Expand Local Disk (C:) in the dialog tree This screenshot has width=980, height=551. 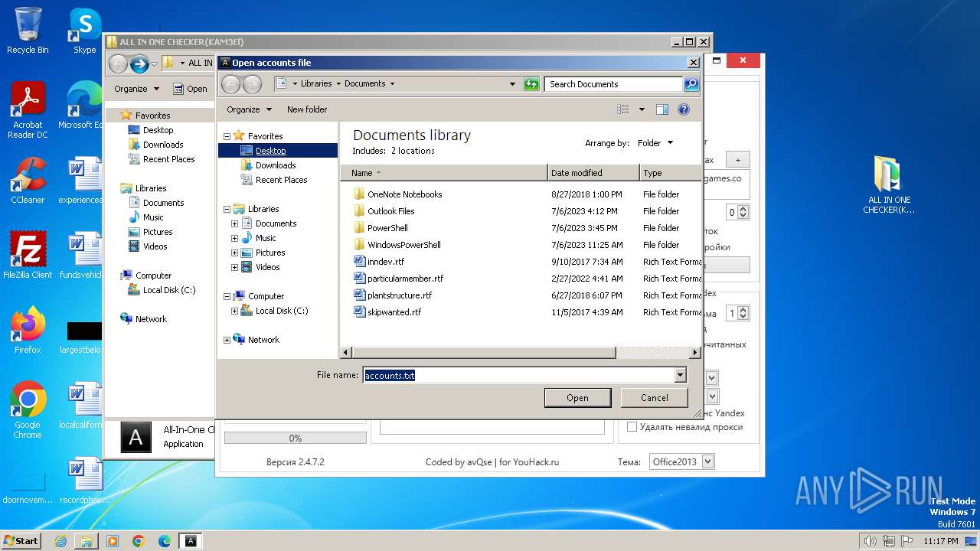pos(234,311)
